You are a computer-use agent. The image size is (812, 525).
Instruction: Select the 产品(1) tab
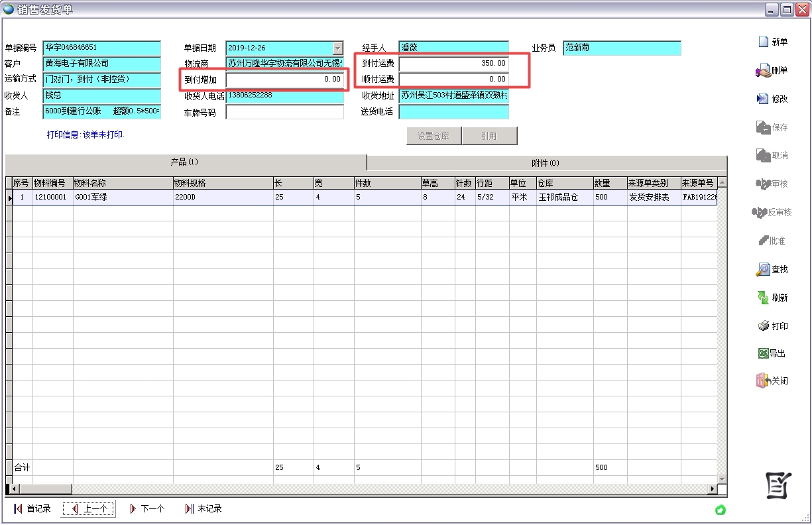point(185,162)
